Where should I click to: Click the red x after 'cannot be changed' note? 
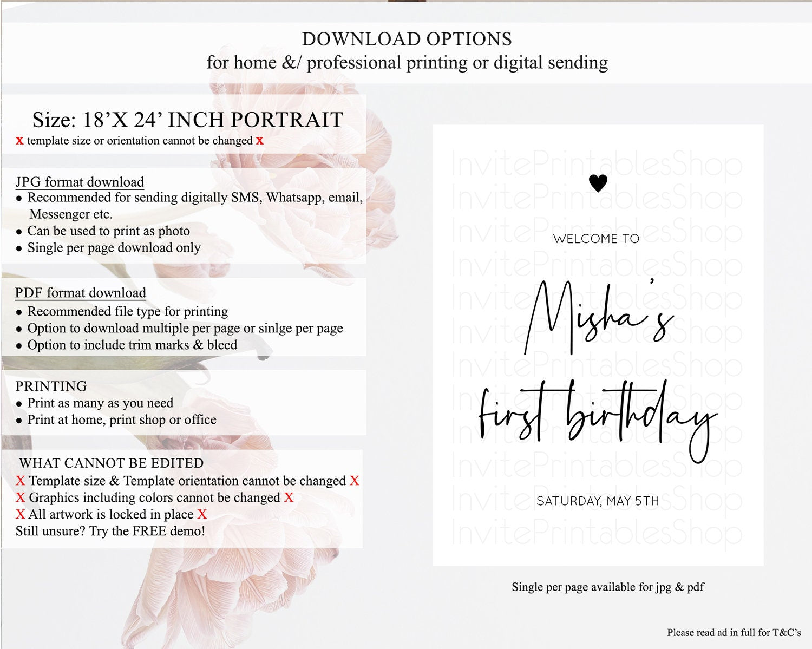point(260,141)
